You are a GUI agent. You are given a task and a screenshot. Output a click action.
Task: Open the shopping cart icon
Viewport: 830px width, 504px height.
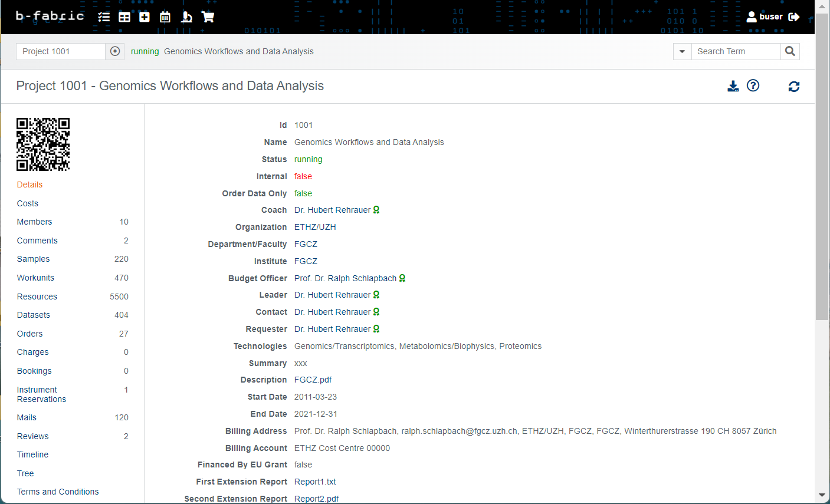208,17
